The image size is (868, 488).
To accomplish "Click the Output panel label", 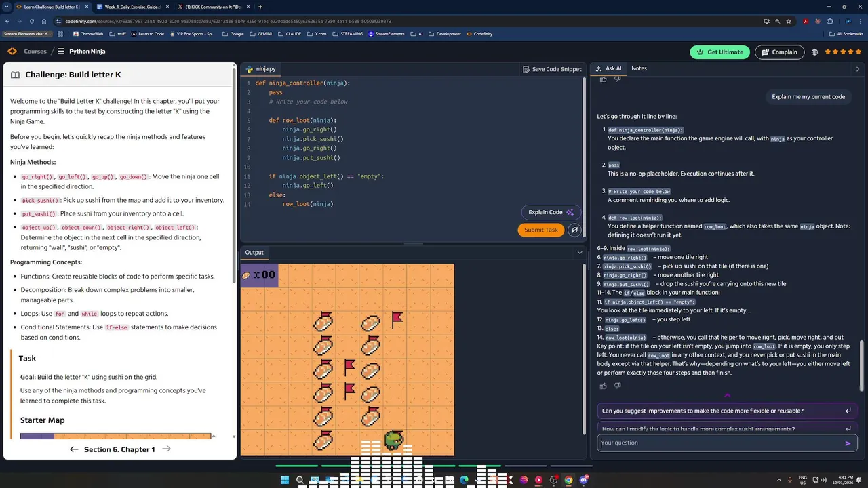I will click(254, 253).
